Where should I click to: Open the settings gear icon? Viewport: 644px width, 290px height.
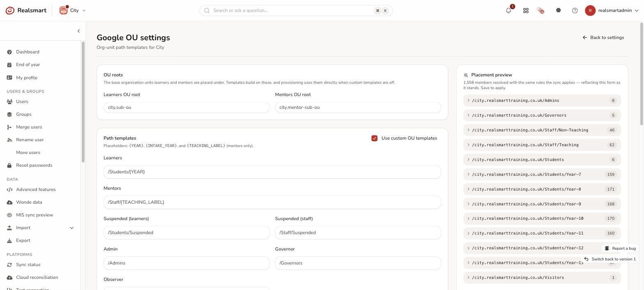click(x=558, y=11)
